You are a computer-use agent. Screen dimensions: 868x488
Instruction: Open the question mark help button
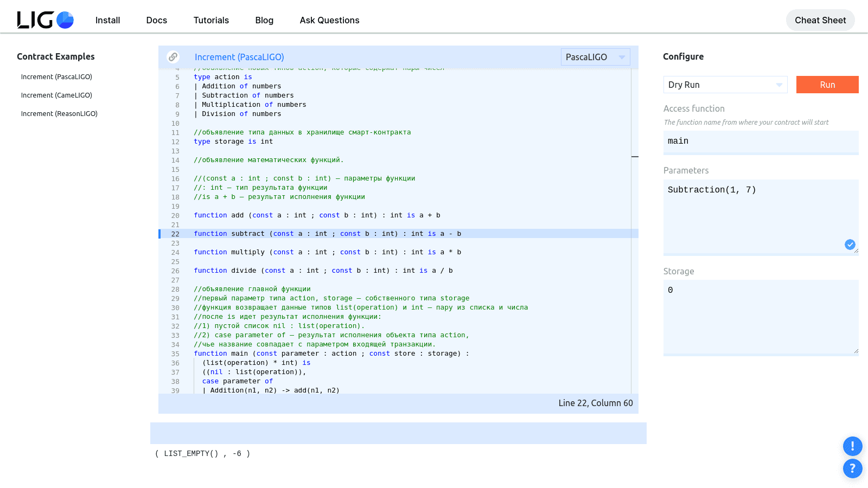[x=852, y=468]
